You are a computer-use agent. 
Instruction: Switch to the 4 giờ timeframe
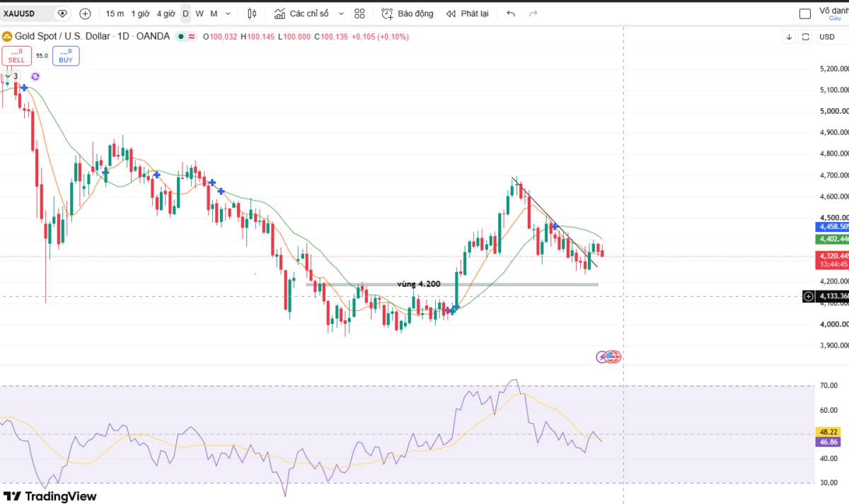(166, 13)
